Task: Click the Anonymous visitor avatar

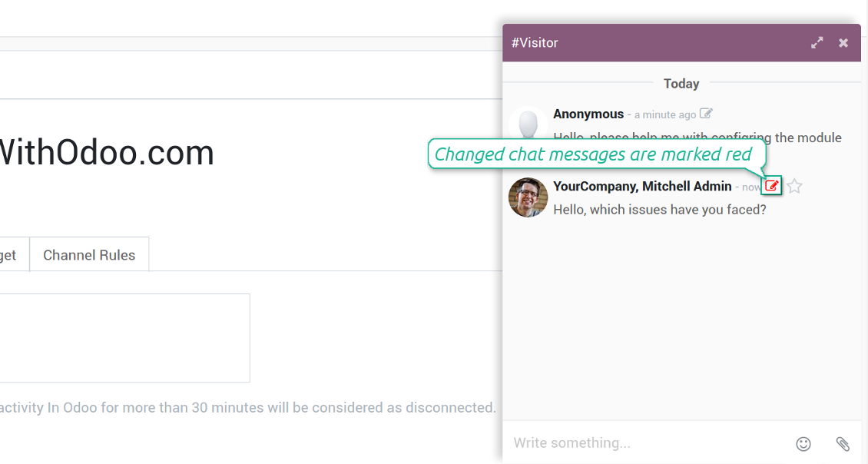Action: 528,123
